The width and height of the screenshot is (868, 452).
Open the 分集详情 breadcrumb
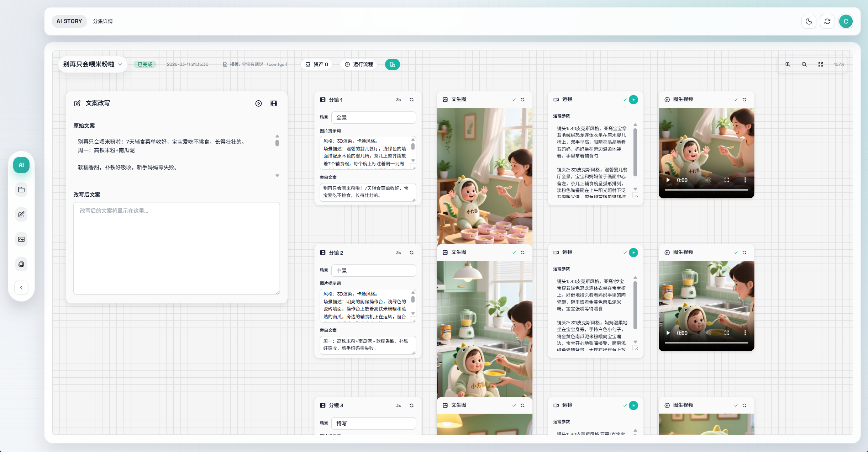click(103, 21)
